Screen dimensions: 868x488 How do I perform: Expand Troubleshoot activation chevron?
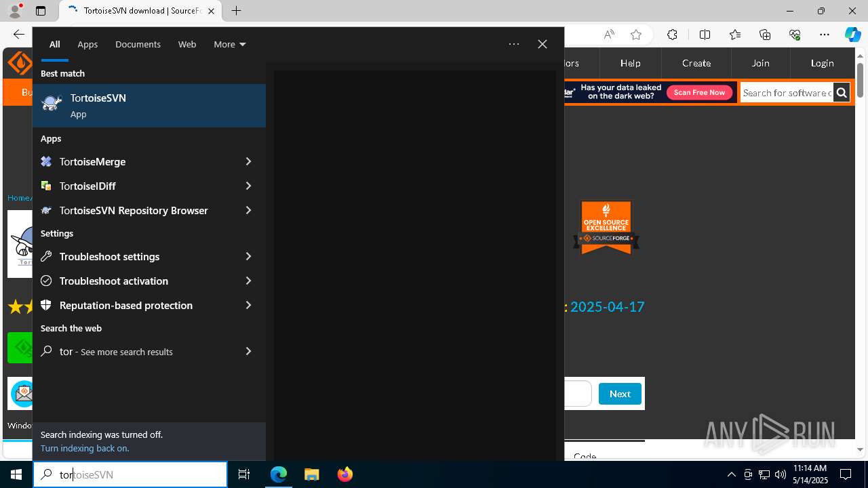248,281
